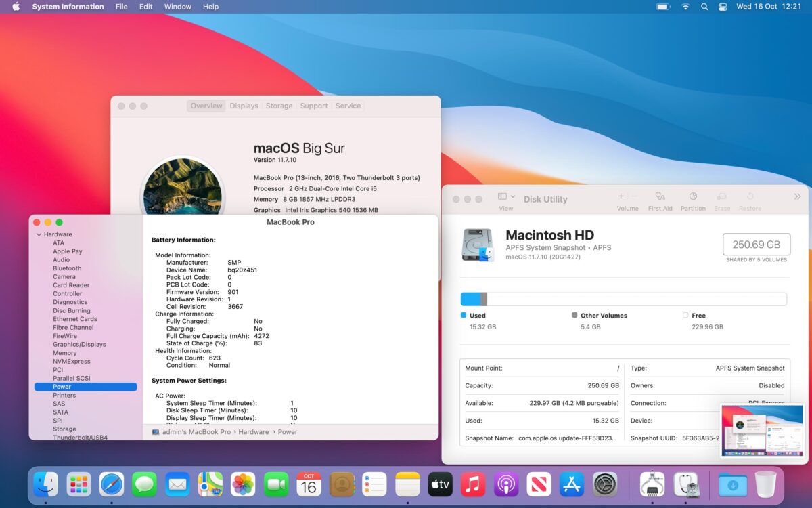
Task: Open the System Information app menu
Action: pos(68,7)
